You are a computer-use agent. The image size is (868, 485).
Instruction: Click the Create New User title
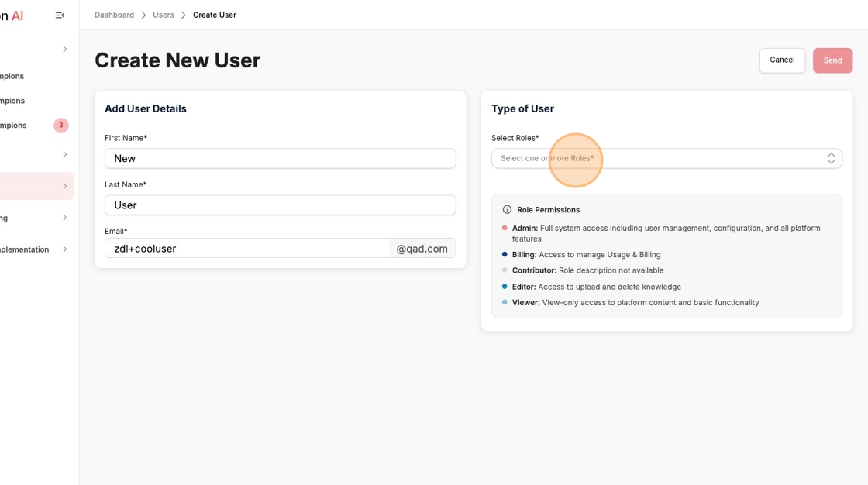[177, 60]
